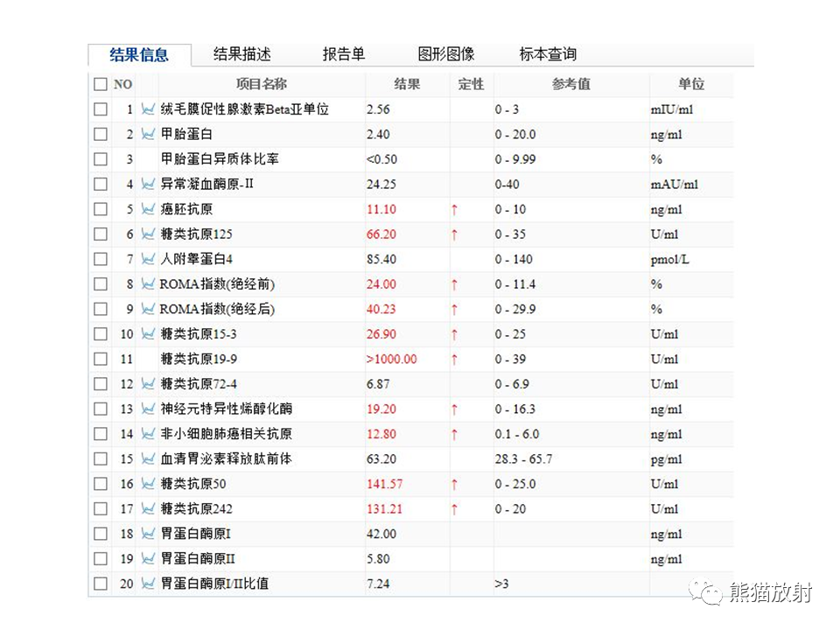The height and width of the screenshot is (630, 840).
Task: Open trend chart icon for 胃蛋白酶原I/II比值
Action: tap(148, 584)
